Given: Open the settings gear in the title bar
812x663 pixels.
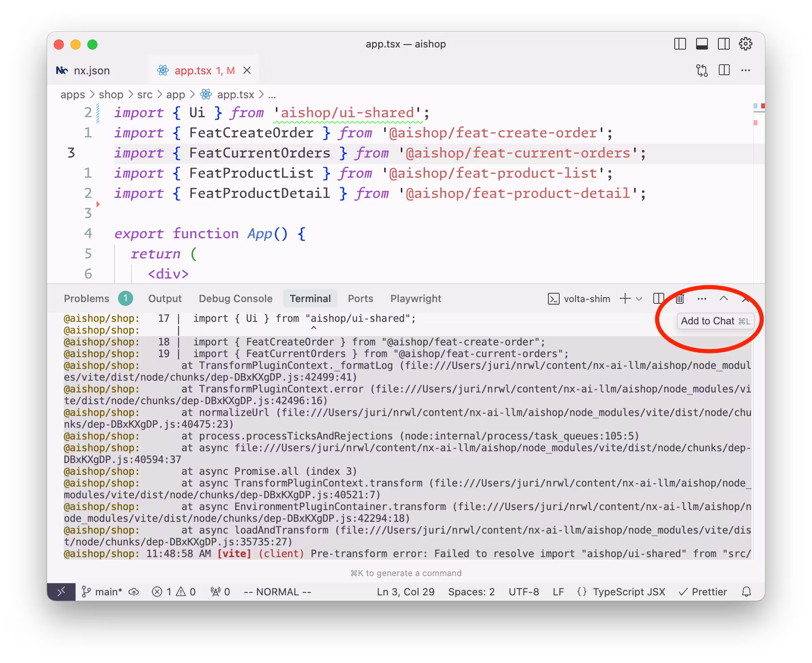Looking at the screenshot, I should coord(745,44).
